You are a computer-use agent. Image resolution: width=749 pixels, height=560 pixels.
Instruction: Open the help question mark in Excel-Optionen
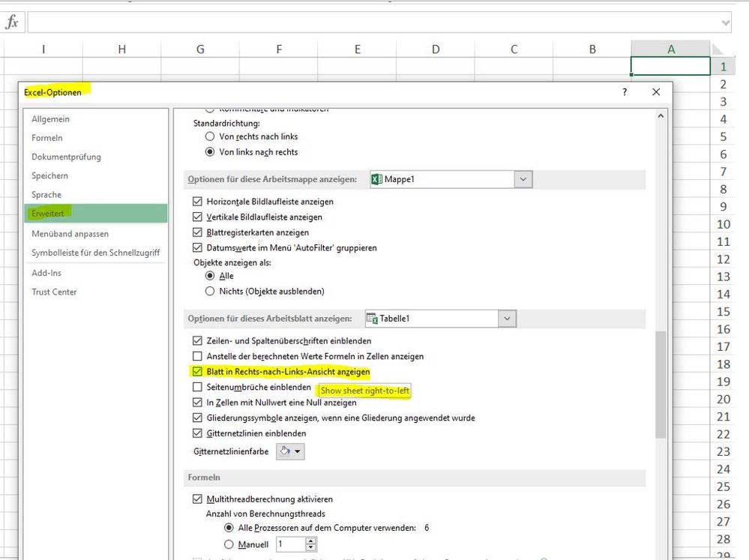[625, 92]
